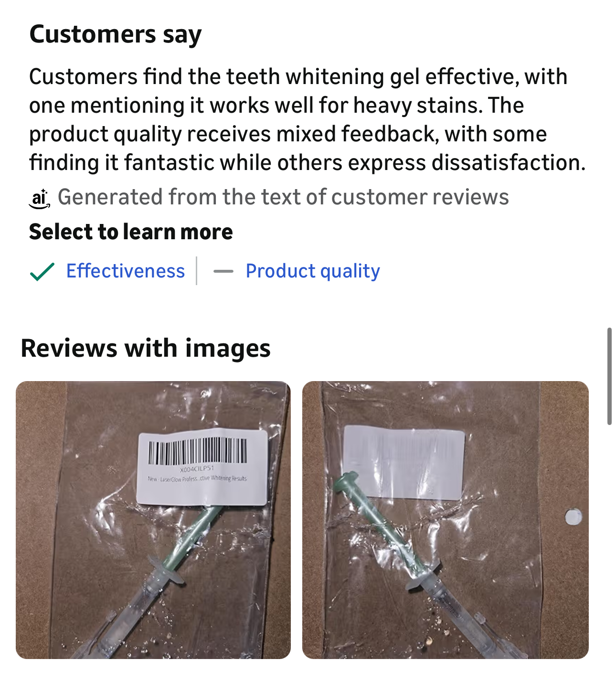The width and height of the screenshot is (616, 681).
Task: Click the Generated from customer reviews text
Action: 283,197
